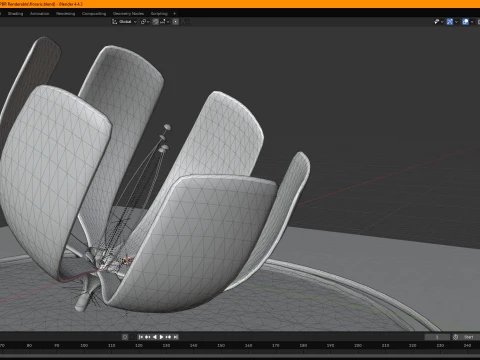Viewport: 480px width, 360px height.
Task: Toggle the show overlays button
Action: tap(465, 22)
